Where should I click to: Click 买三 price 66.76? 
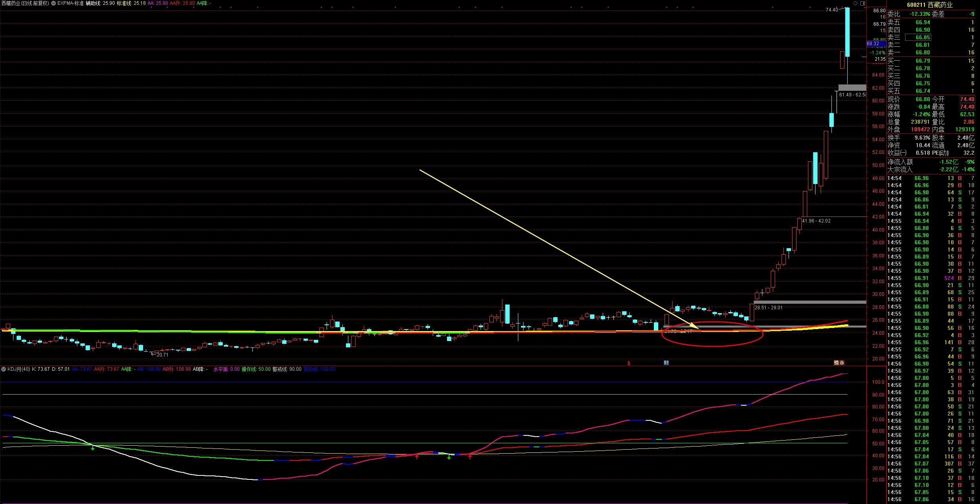pos(923,76)
